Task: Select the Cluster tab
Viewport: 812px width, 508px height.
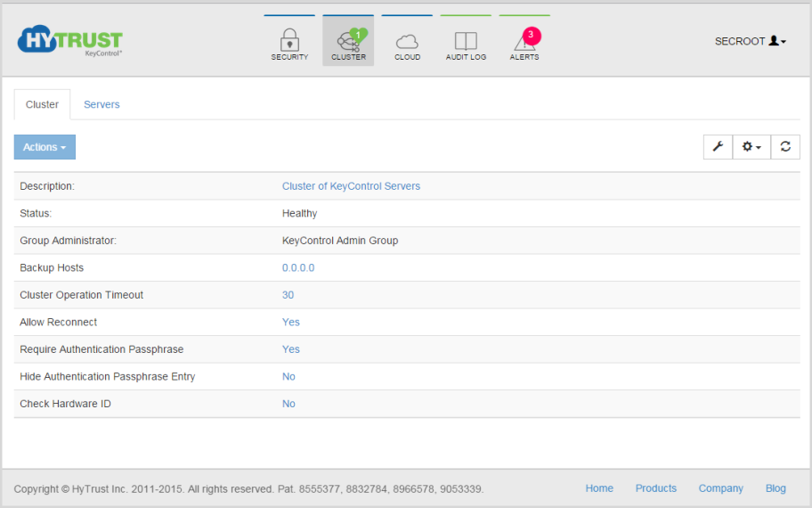Action: tap(42, 104)
